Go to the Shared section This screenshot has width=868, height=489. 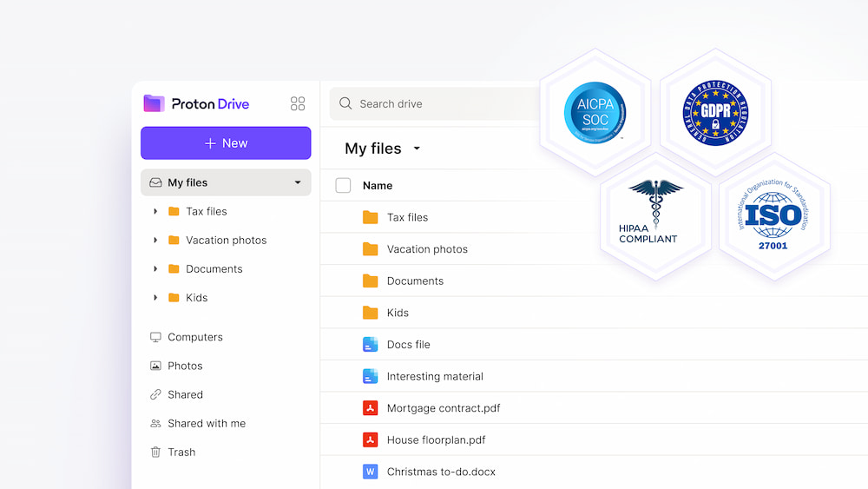coord(185,394)
